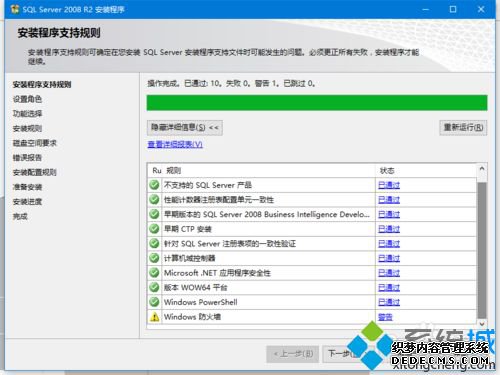Click rule text 性能计数器注册表配置单元一致性
Image resolution: width=500 pixels, height=375 pixels.
coord(219,200)
